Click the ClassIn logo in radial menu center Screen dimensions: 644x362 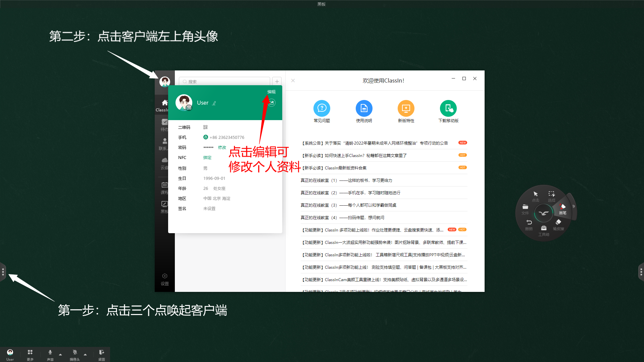coord(544,213)
